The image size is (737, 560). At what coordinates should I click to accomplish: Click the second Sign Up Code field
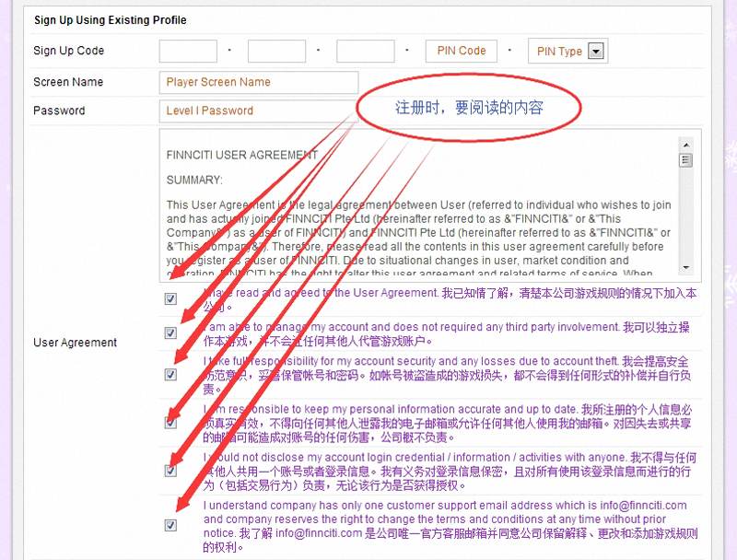[276, 52]
